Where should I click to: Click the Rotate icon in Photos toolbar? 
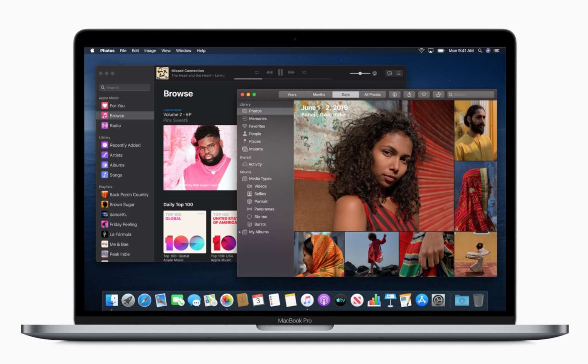click(x=438, y=94)
